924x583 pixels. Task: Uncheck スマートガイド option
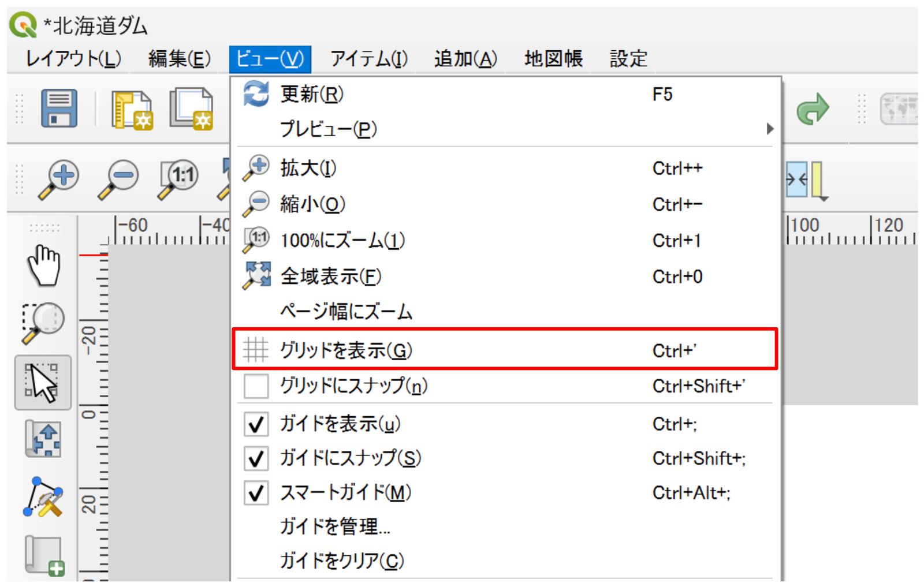click(256, 494)
